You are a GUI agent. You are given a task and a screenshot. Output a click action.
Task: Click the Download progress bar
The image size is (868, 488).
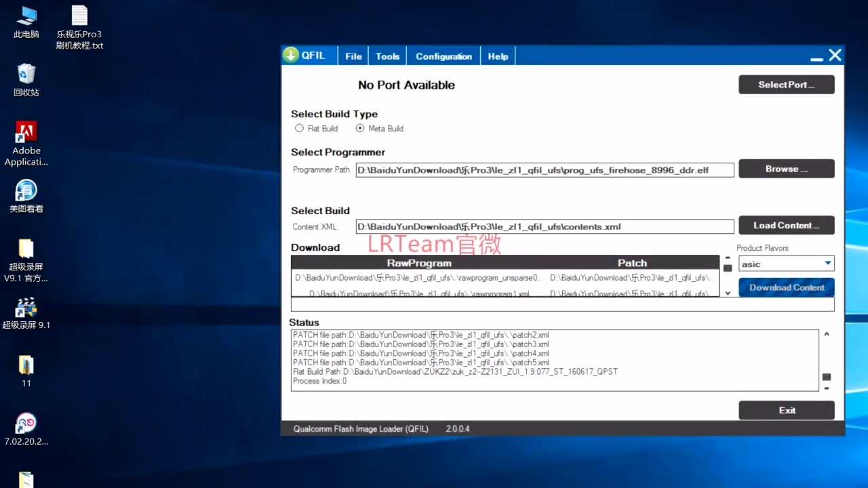[x=563, y=304]
